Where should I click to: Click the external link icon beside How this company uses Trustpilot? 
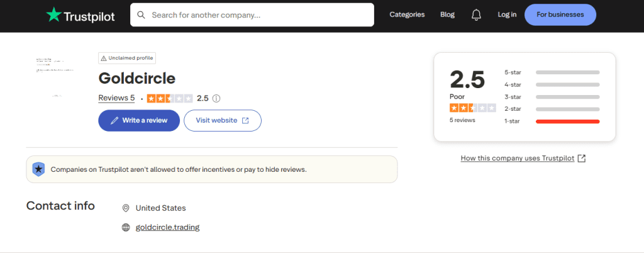[x=581, y=159]
